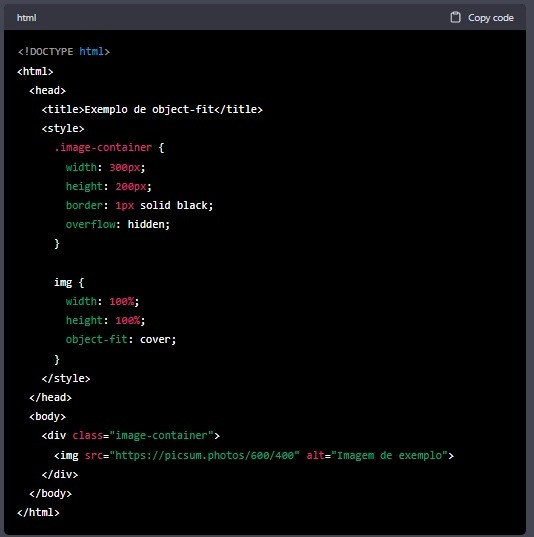Click the closing </head> tag
Viewport: 534px width, 537px height.
coord(50,397)
